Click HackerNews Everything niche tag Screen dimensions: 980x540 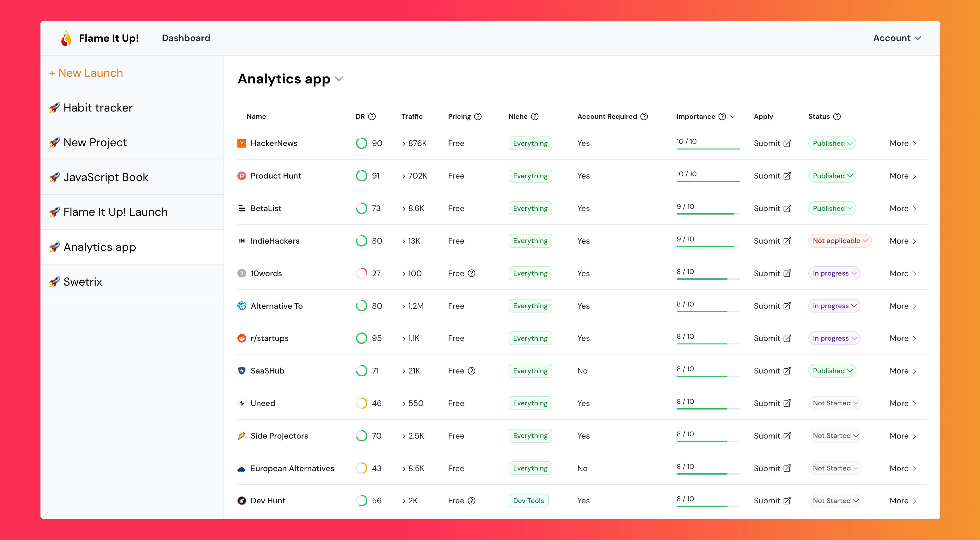[530, 143]
